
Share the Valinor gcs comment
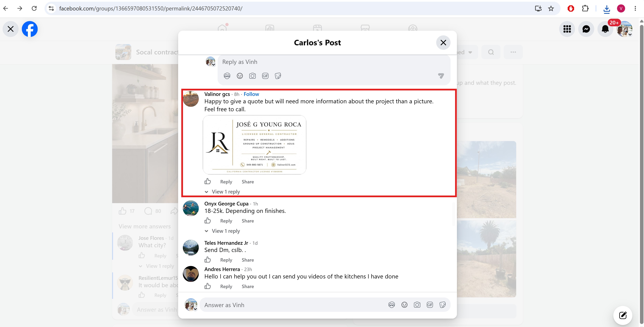coord(248,182)
